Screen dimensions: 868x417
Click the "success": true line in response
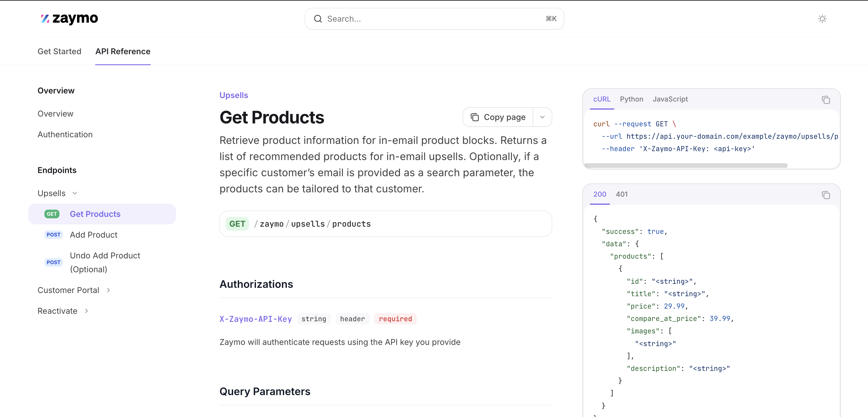click(x=634, y=231)
